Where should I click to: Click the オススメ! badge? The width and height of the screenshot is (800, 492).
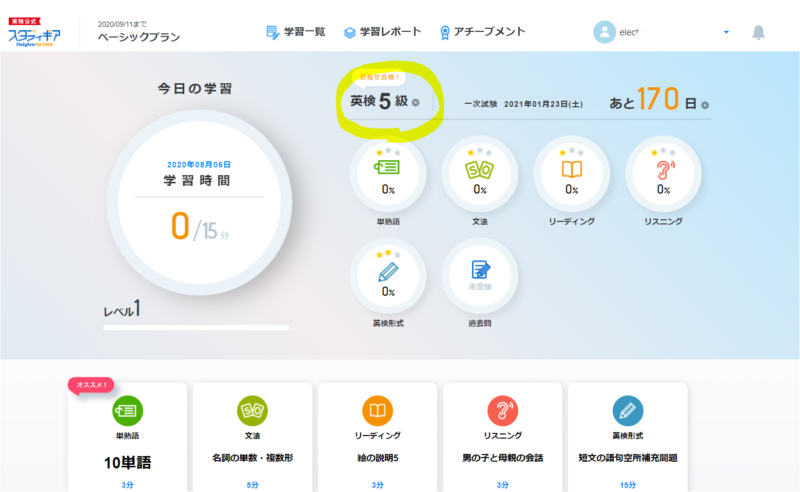(91, 385)
